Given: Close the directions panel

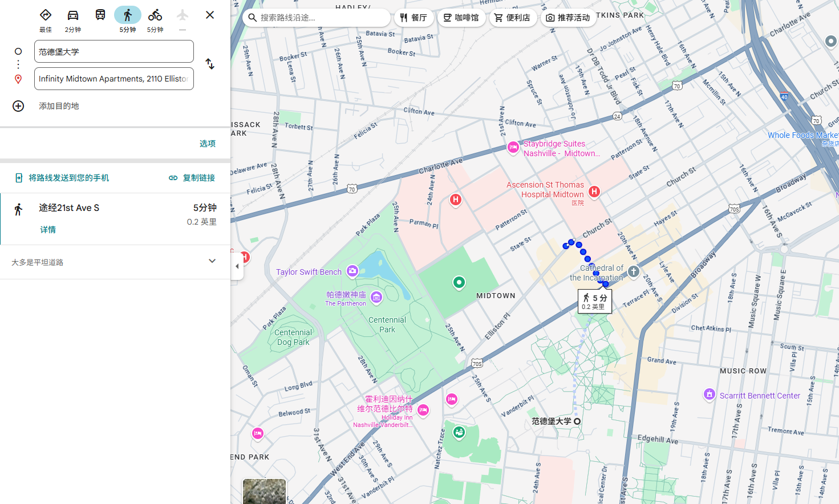Looking at the screenshot, I should [210, 15].
